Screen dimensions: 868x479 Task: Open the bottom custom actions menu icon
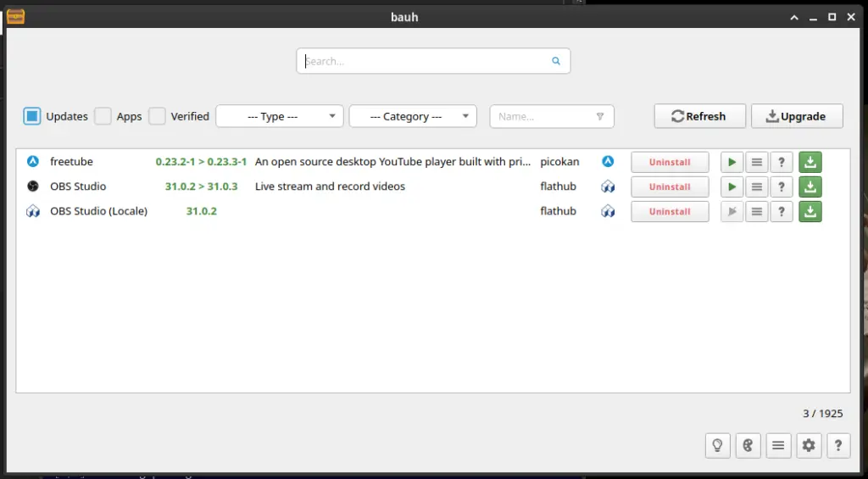click(x=778, y=445)
